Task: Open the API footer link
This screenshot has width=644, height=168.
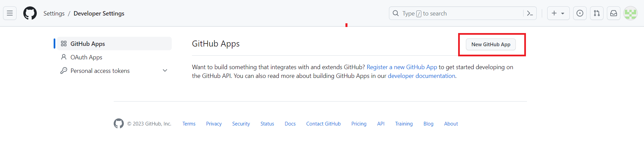Action: click(381, 124)
